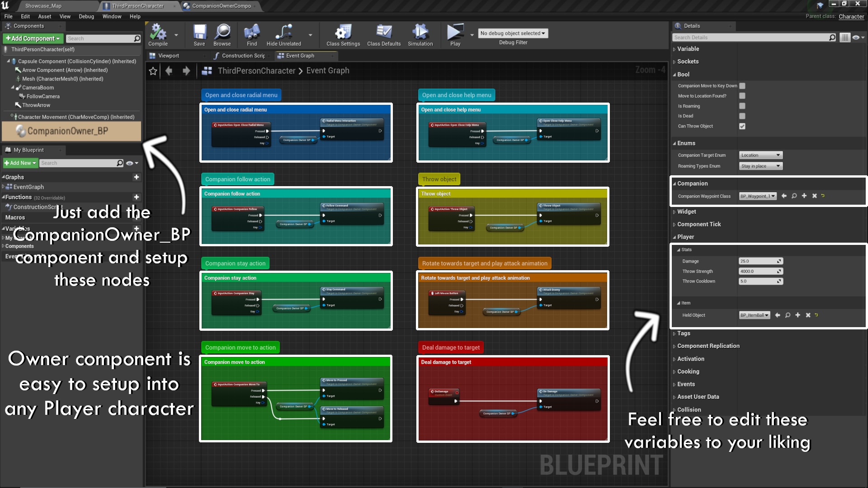
Task: Click Add New in My Blueprint panel
Action: (20, 163)
